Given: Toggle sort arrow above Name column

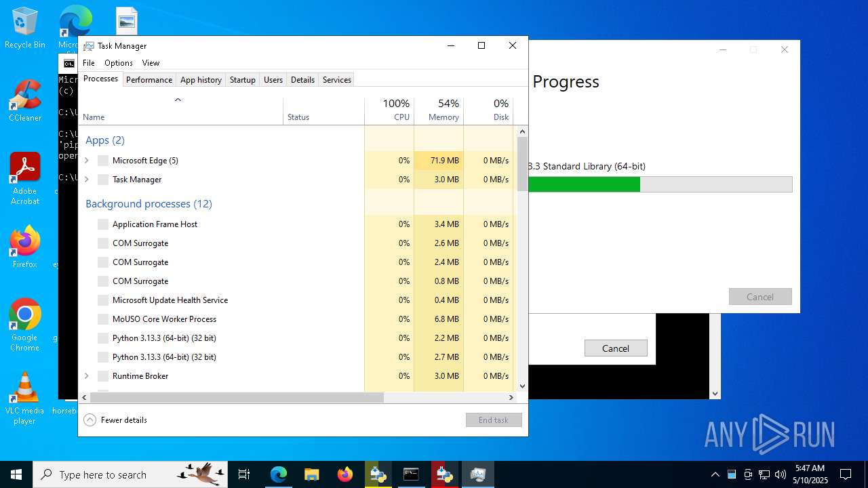Looking at the screenshot, I should coord(178,100).
